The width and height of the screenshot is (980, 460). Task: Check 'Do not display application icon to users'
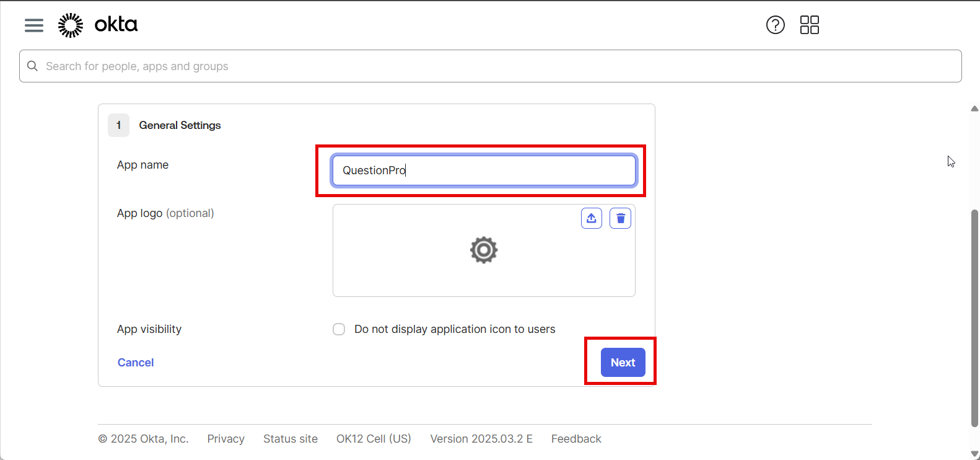point(339,329)
